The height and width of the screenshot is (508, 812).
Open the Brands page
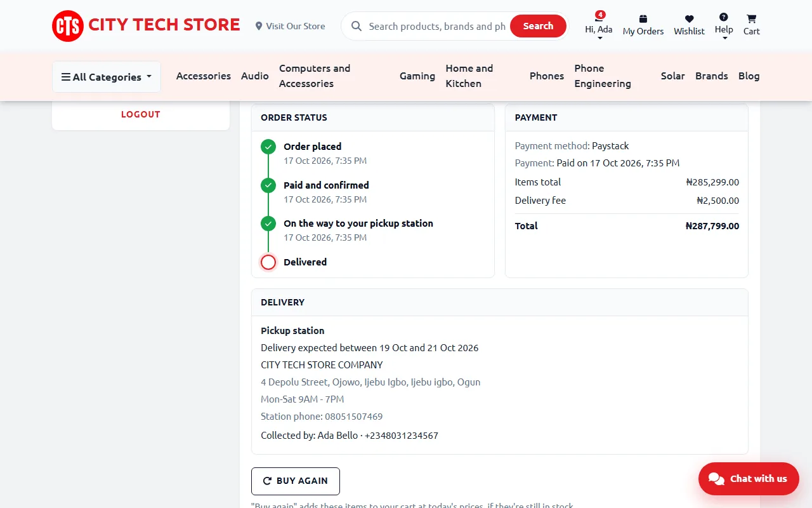tap(712, 76)
